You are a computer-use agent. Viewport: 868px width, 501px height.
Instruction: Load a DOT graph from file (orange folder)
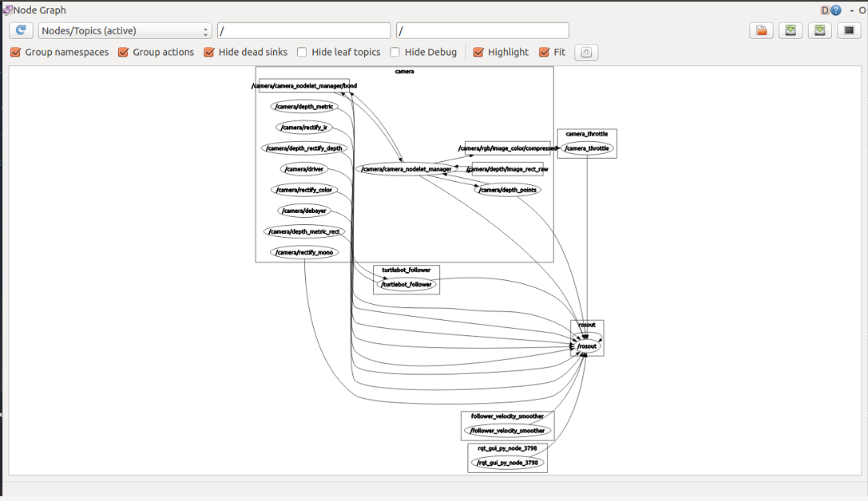[761, 30]
